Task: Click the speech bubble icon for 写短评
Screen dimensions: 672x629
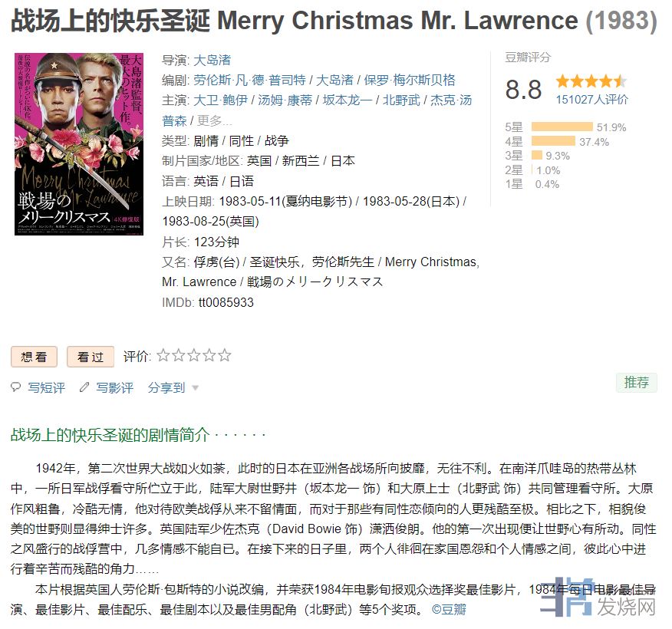Action: [x=16, y=387]
